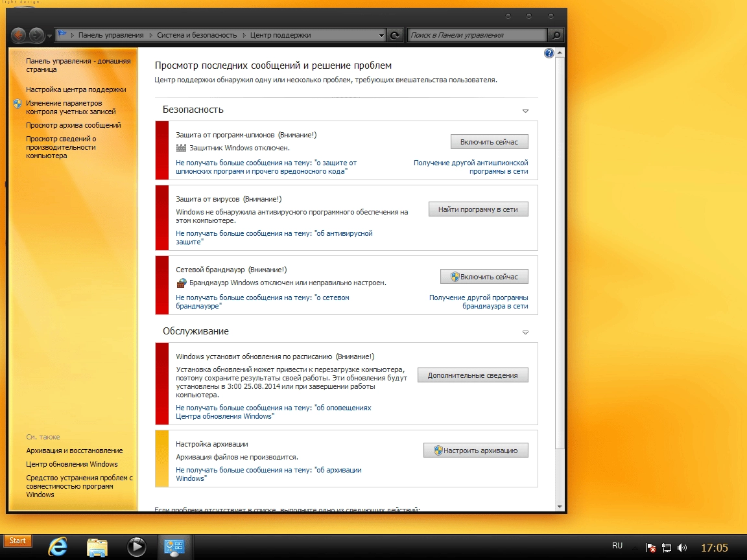Screen dimensions: 747x560
Task: Click 'Настроить архивацию' button
Action: (476, 450)
